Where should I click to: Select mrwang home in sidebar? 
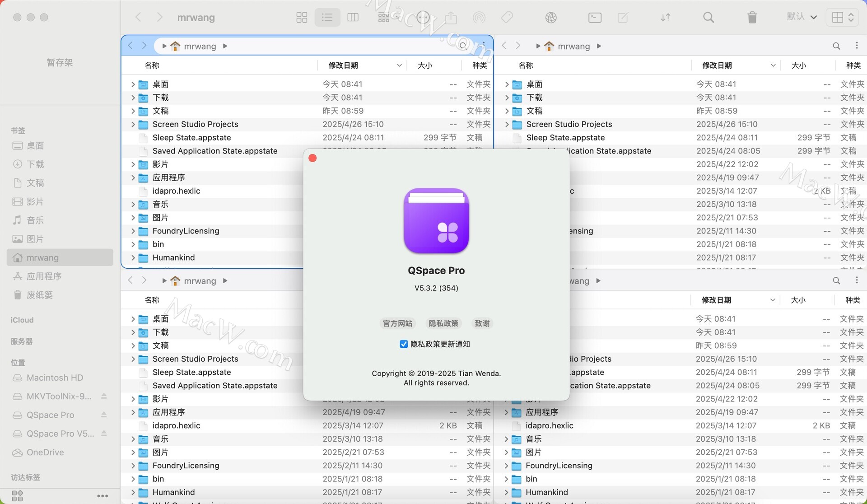tap(60, 257)
